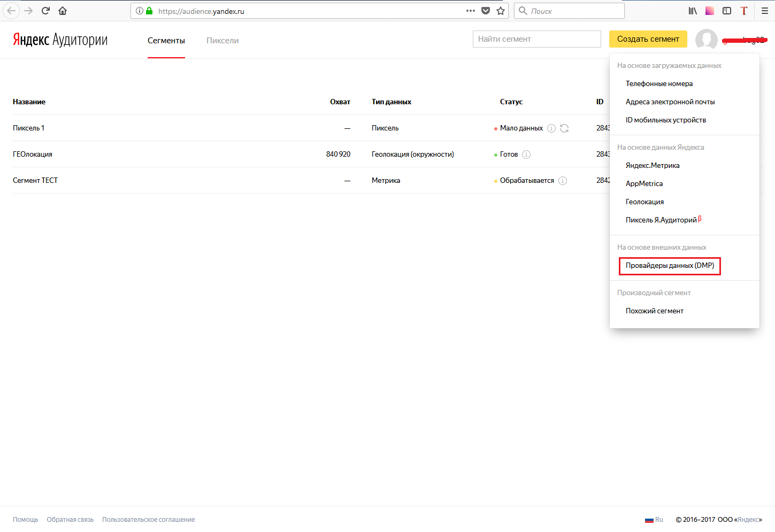Screen dimensions: 775x532
Task: Click the green padlock security icon
Action: [x=149, y=11]
